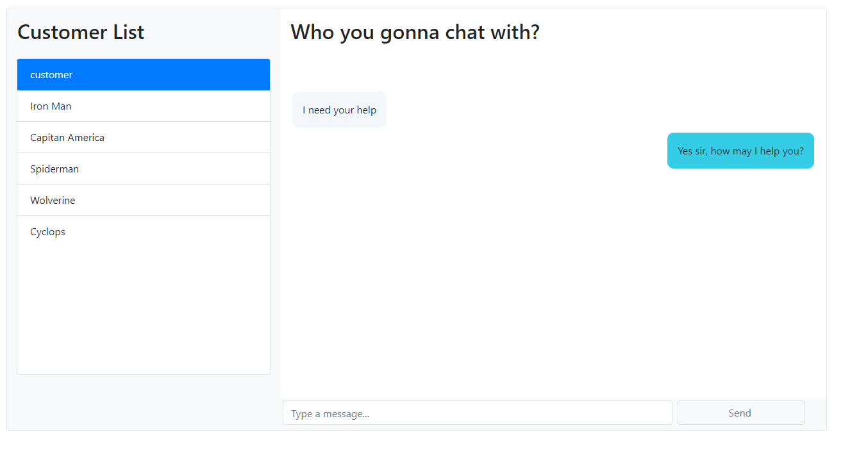Pick Wolverine from the list
The image size is (868, 455).
coord(144,200)
